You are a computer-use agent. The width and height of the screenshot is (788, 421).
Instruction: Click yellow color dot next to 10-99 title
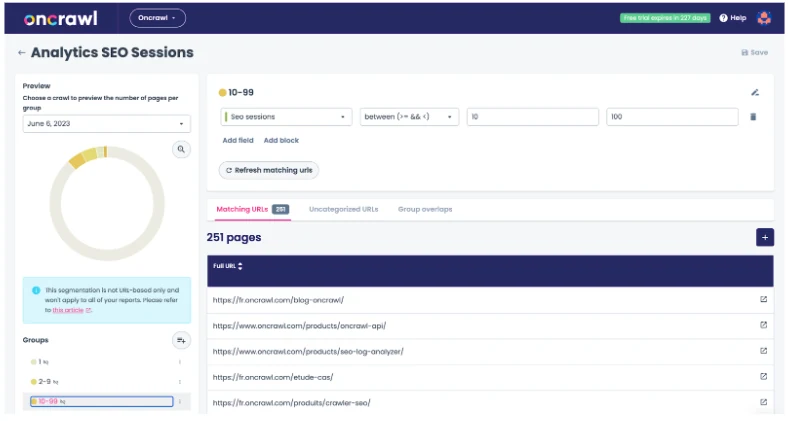click(222, 92)
